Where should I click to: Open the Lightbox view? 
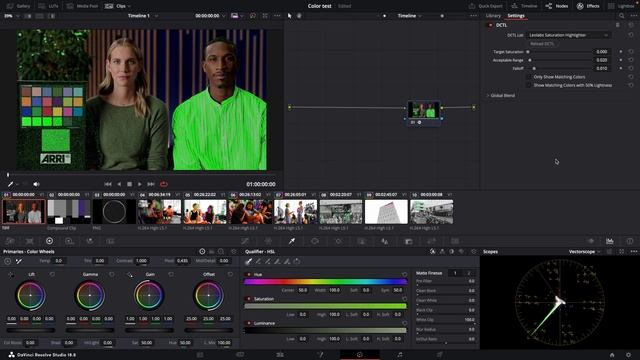coord(621,6)
